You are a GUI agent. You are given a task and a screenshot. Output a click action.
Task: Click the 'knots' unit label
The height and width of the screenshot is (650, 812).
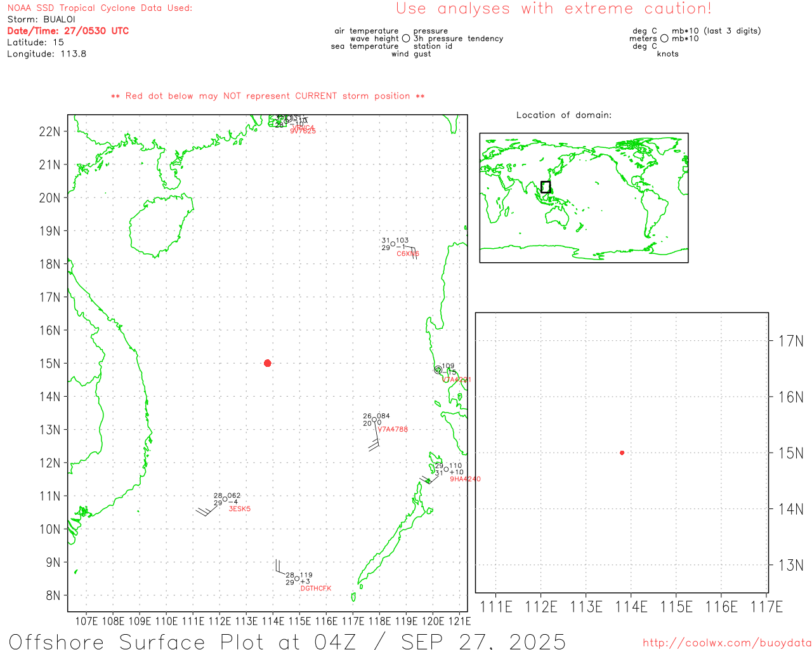coord(667,54)
